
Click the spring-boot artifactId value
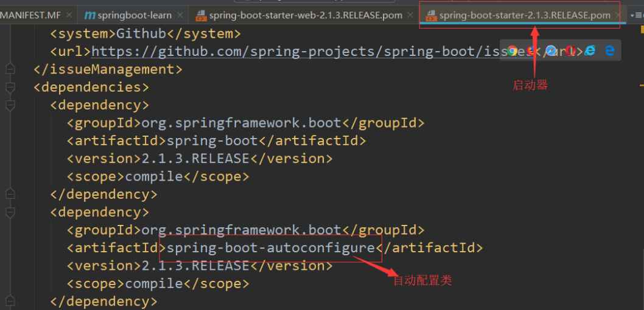pos(212,140)
